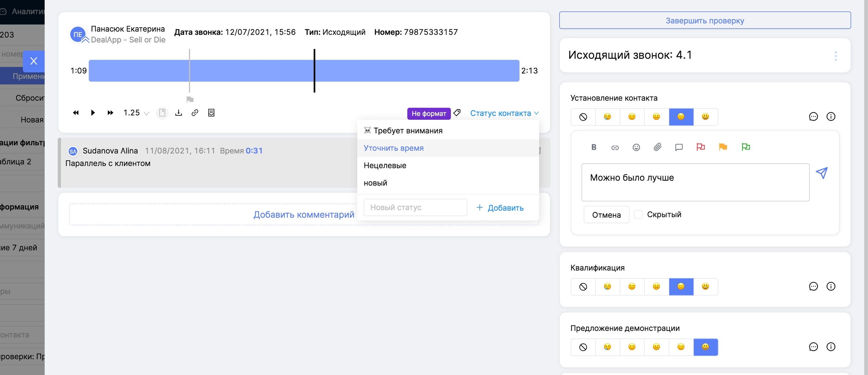Screen dimensions: 868x375
Task: Click the attach file paperclip icon
Action: (657, 147)
